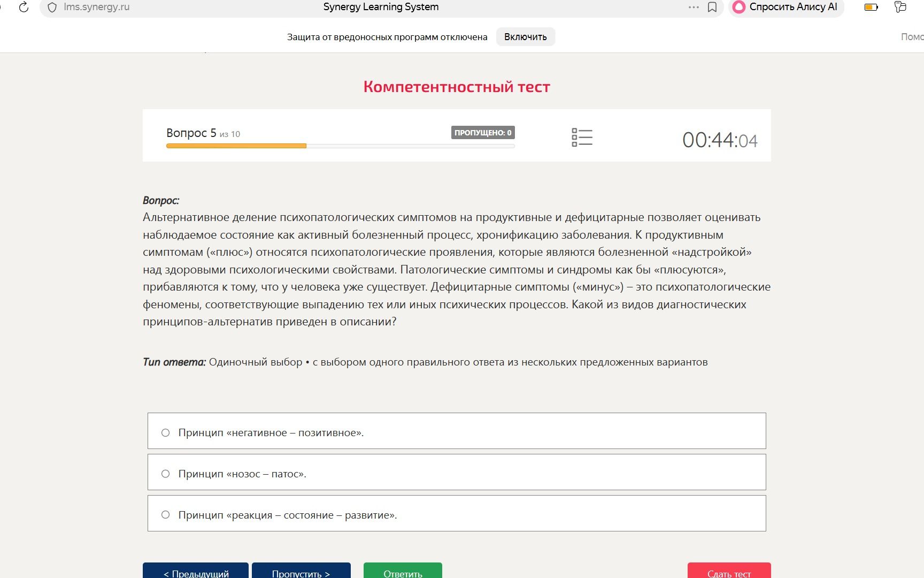Skip this question with Пропустить
The image size is (924, 578).
[301, 571]
